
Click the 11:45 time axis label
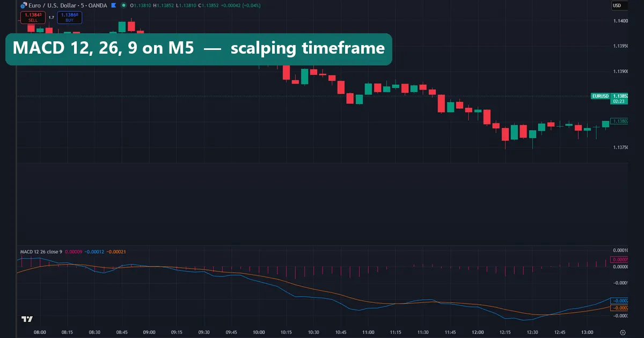450,332
